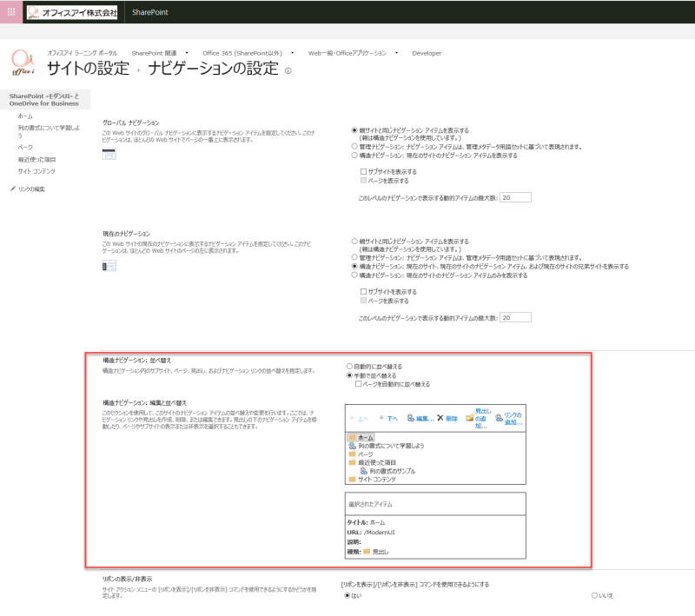Click the folder icon beside 種類: 見出し
This screenshot has width=695, height=616.
(367, 552)
